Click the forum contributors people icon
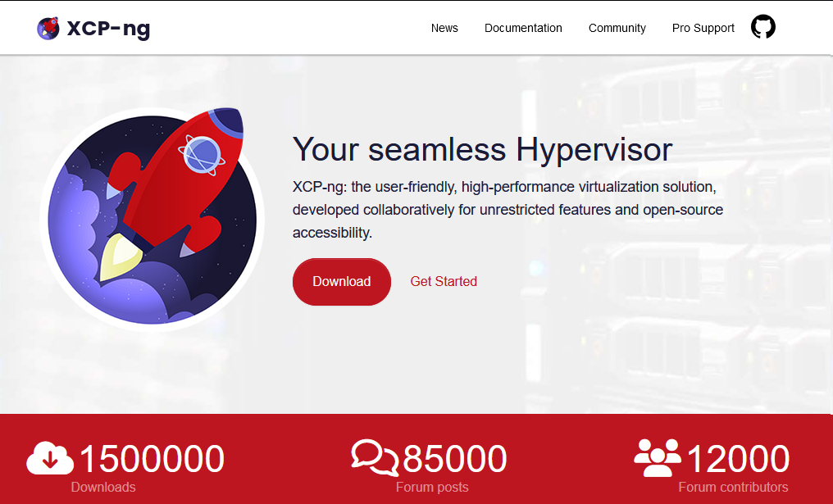 tap(658, 457)
